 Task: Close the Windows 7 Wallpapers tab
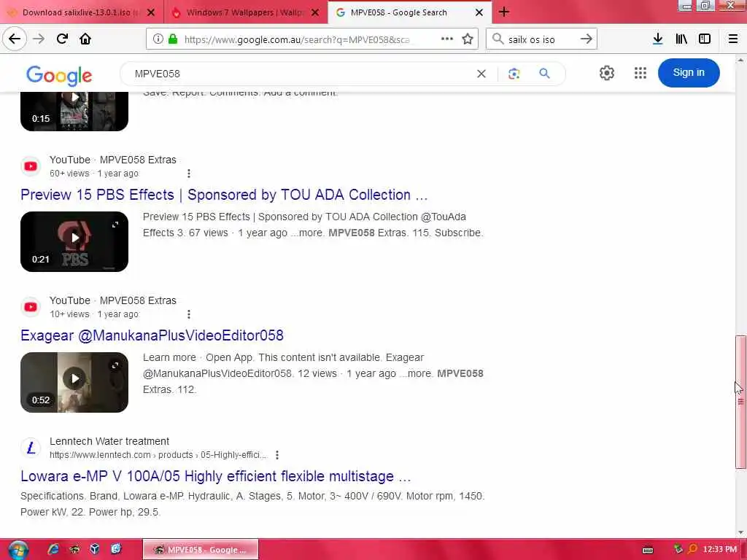315,12
